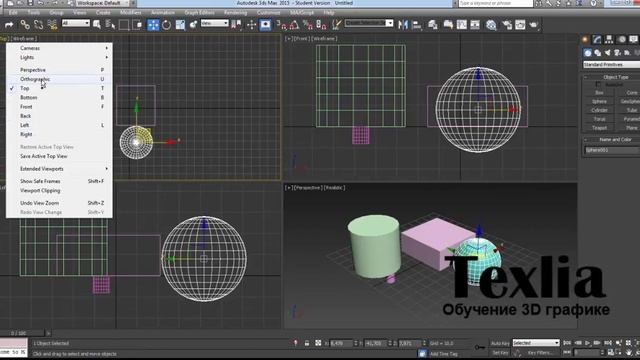The width and height of the screenshot is (640, 360).
Task: Click the Redo arrow in main toolbar
Action: 9,25
